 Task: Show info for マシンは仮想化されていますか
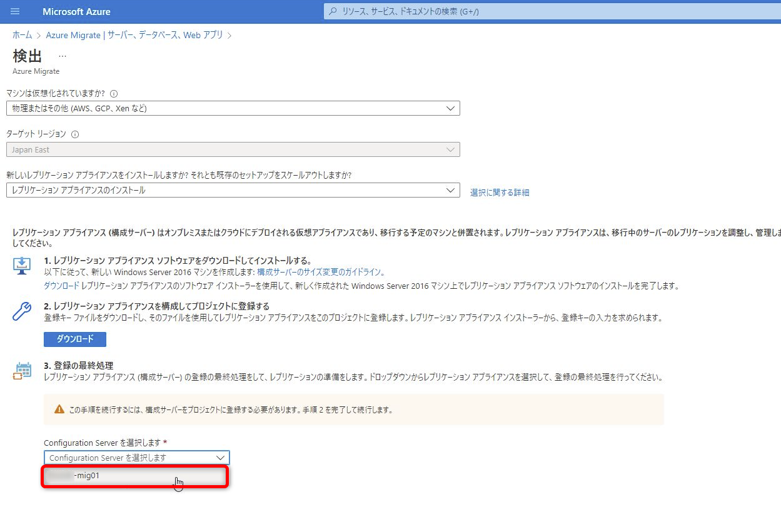(x=114, y=94)
